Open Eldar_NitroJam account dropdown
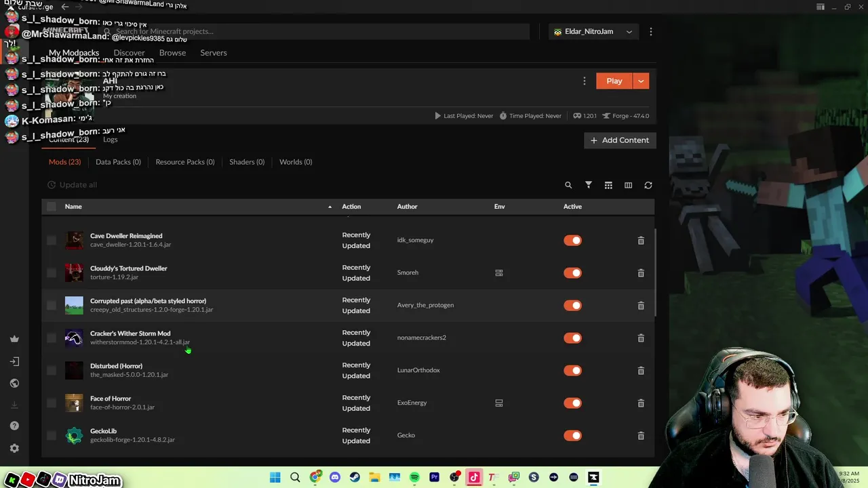The width and height of the screenshot is (868, 488). pos(593,32)
